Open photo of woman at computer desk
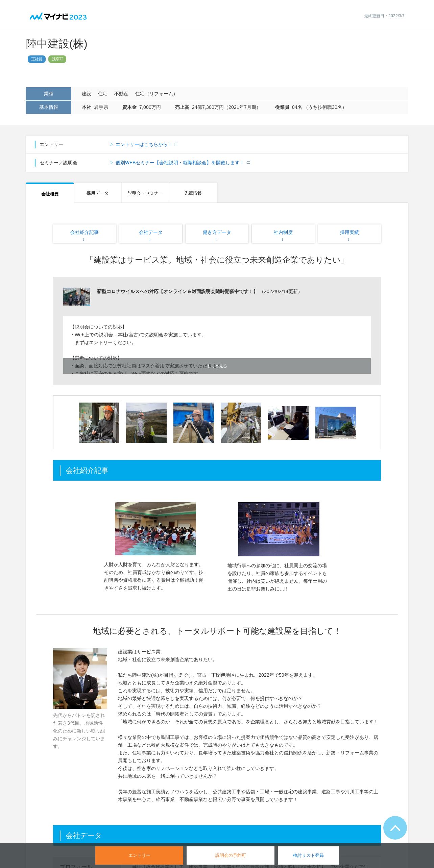Screen dimensions: 434x868 click(x=288, y=423)
